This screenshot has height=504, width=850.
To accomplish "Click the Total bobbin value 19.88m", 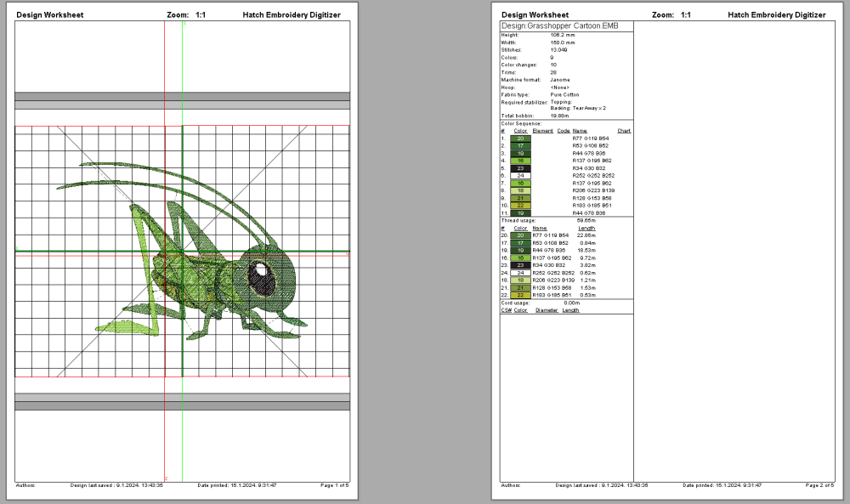I will pyautogui.click(x=559, y=116).
